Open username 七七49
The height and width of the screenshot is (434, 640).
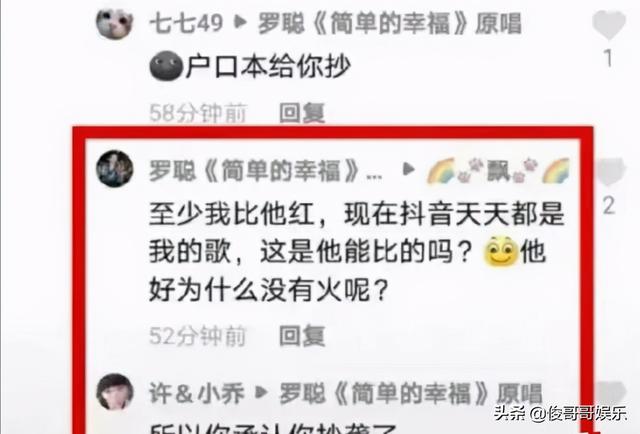tap(186, 23)
